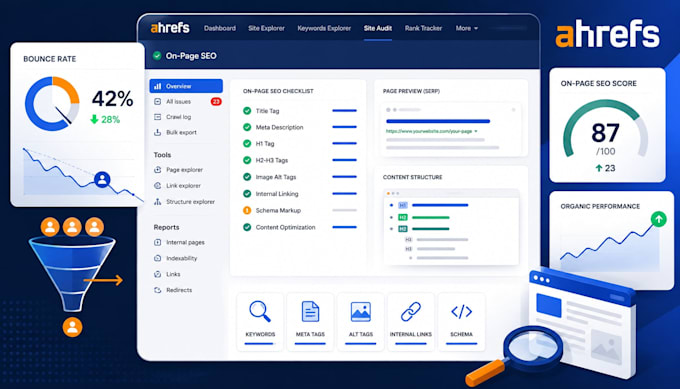Click the grey Schema Markup progress bar
This screenshot has height=389, width=680.
(344, 210)
